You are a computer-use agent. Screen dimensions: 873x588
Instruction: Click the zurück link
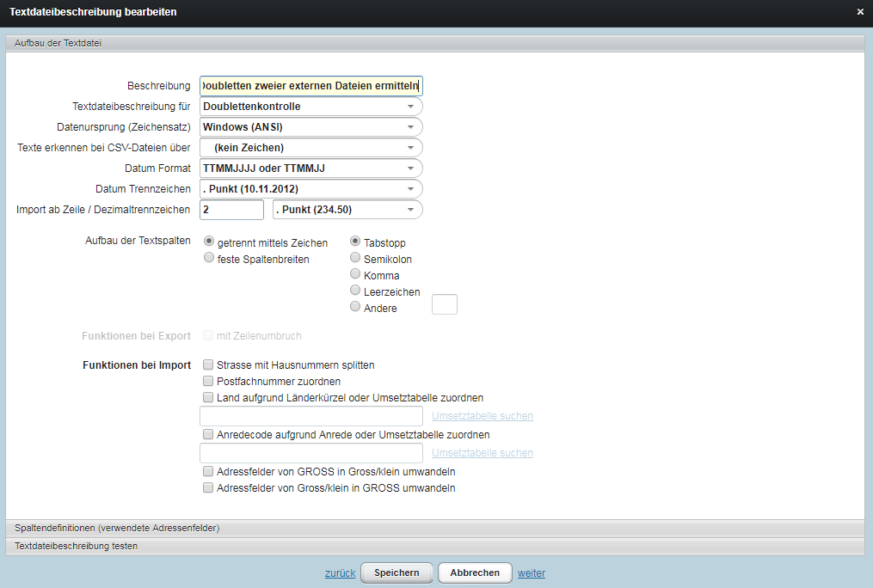click(340, 573)
